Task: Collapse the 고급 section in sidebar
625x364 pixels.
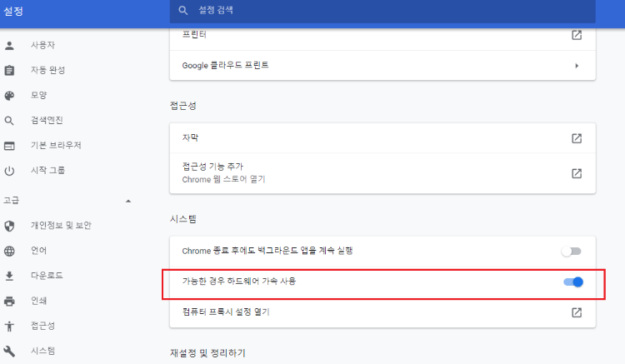Action: coord(127,201)
